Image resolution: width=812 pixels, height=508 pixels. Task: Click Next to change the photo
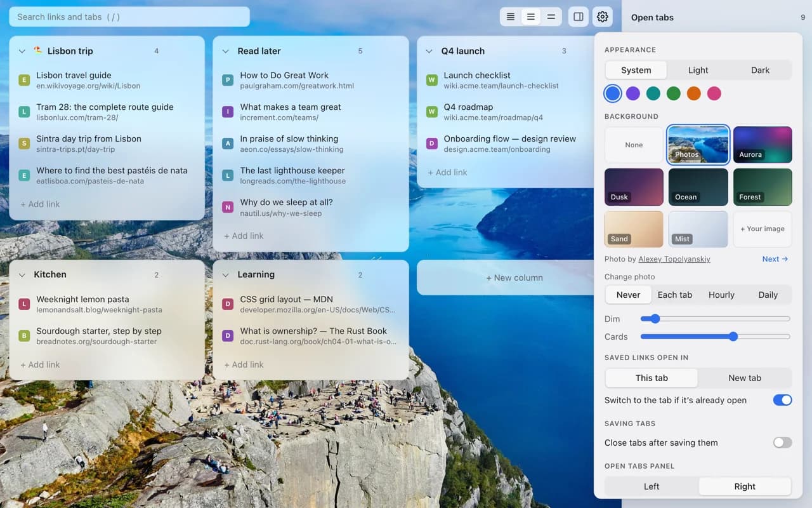(x=775, y=259)
